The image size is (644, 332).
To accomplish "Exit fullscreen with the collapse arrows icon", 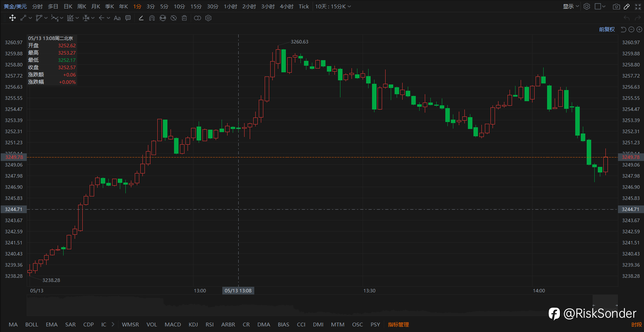I will [638, 6].
